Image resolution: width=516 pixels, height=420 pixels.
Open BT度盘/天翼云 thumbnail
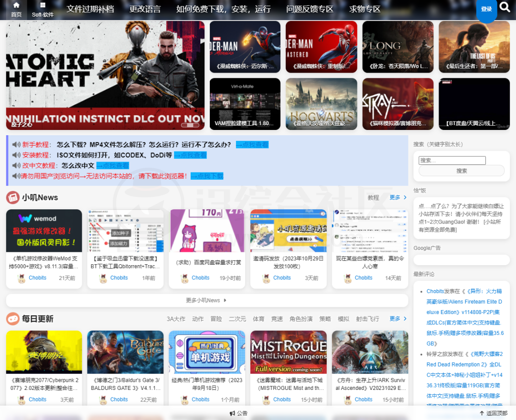pos(474,104)
